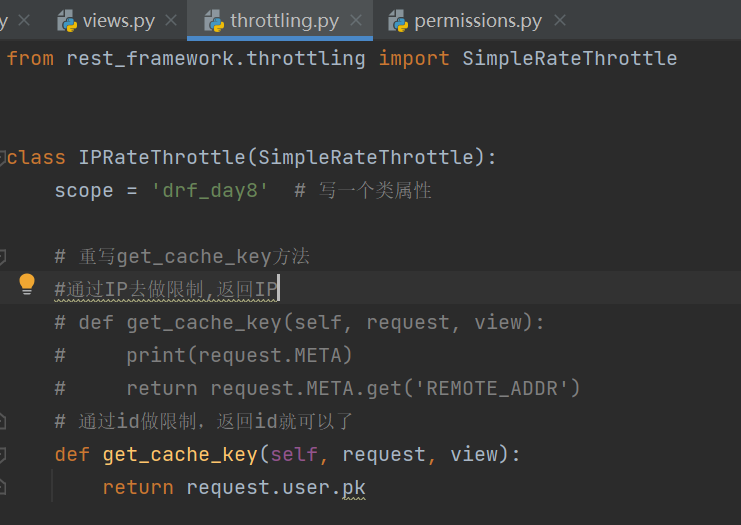Close the views.py editor tab
The height and width of the screenshot is (525, 741).
pos(171,20)
